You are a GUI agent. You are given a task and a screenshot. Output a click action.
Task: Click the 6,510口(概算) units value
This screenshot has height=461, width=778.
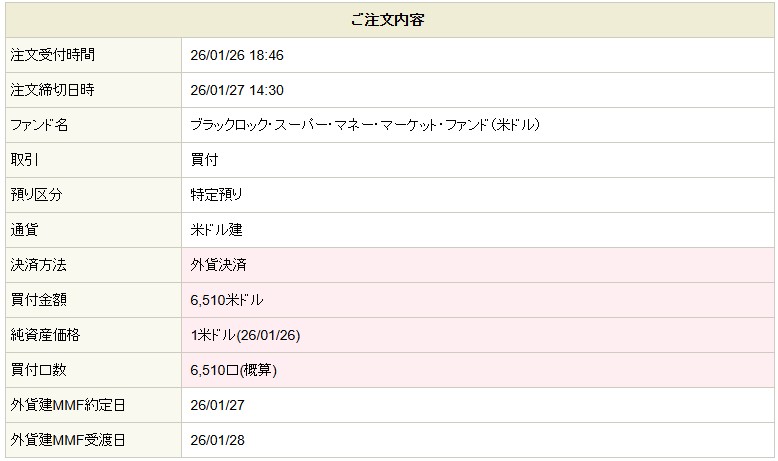tap(233, 370)
